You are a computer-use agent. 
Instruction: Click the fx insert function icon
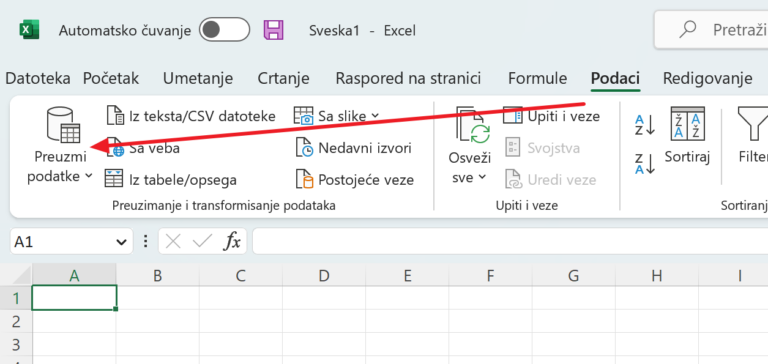(x=232, y=242)
